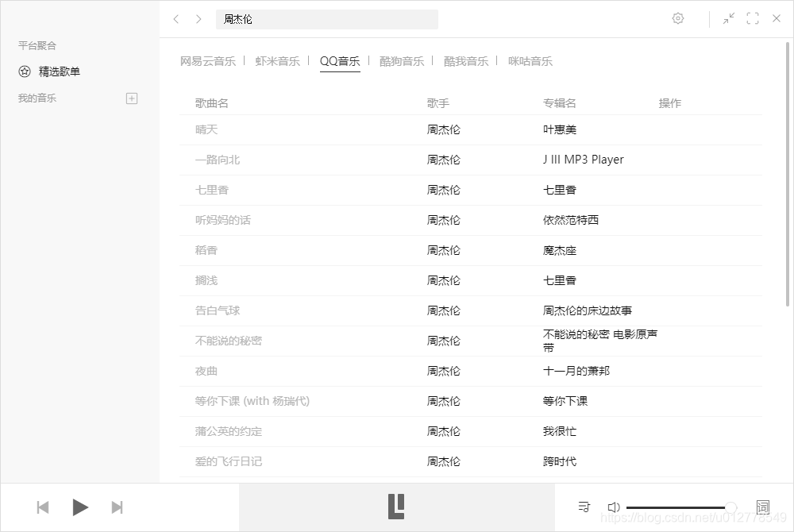
Task: Click the 歌手 column header
Action: (x=438, y=103)
